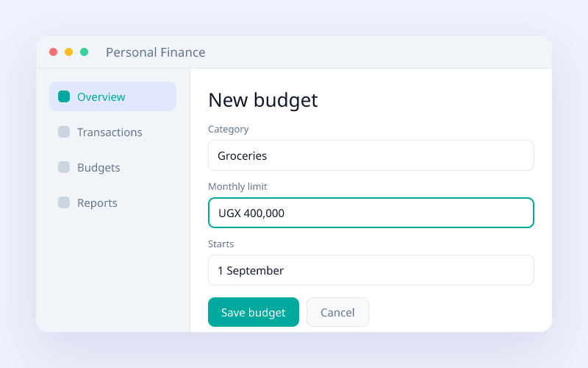This screenshot has height=368, width=588.
Task: Open the Overview section label
Action: [101, 97]
